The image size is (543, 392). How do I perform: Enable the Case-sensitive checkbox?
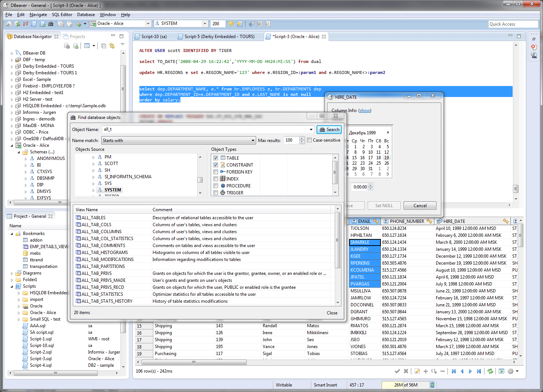pyautogui.click(x=310, y=140)
